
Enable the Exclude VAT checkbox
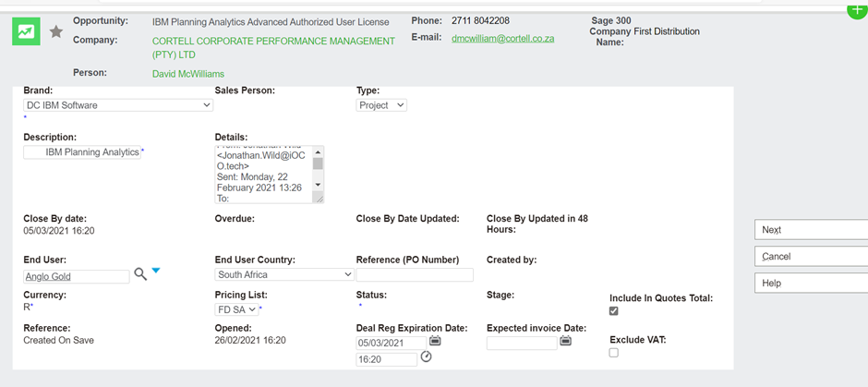point(614,353)
